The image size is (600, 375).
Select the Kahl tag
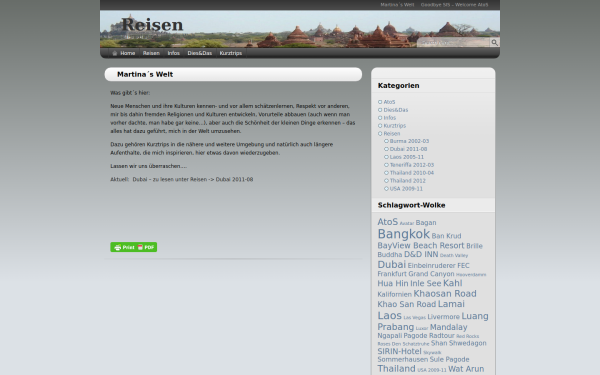point(453,283)
